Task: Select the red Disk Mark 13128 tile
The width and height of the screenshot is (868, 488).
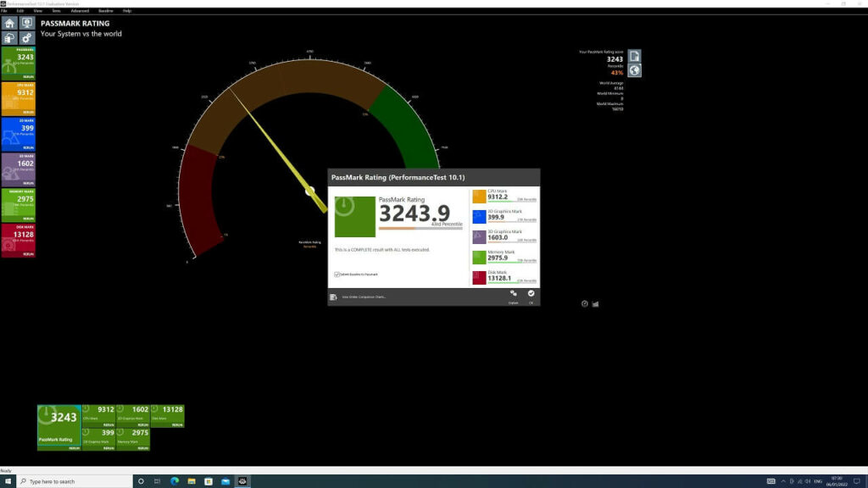Action: point(19,240)
